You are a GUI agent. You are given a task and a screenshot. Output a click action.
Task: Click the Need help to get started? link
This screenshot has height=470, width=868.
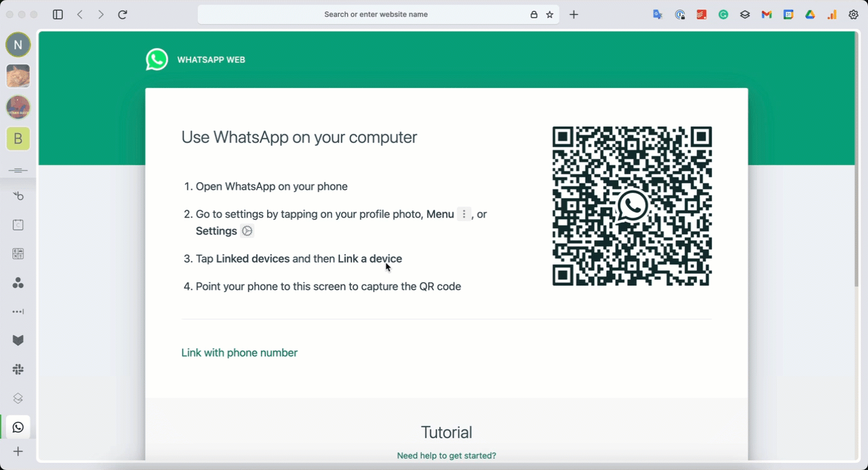click(447, 456)
